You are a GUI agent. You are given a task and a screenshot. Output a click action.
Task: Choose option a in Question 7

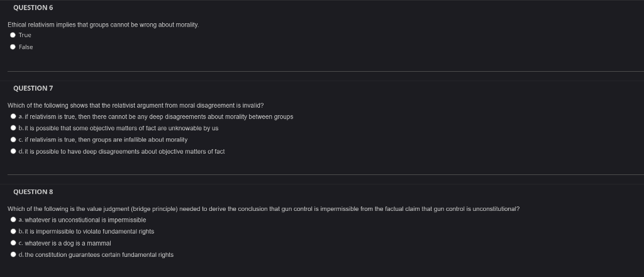(13, 116)
